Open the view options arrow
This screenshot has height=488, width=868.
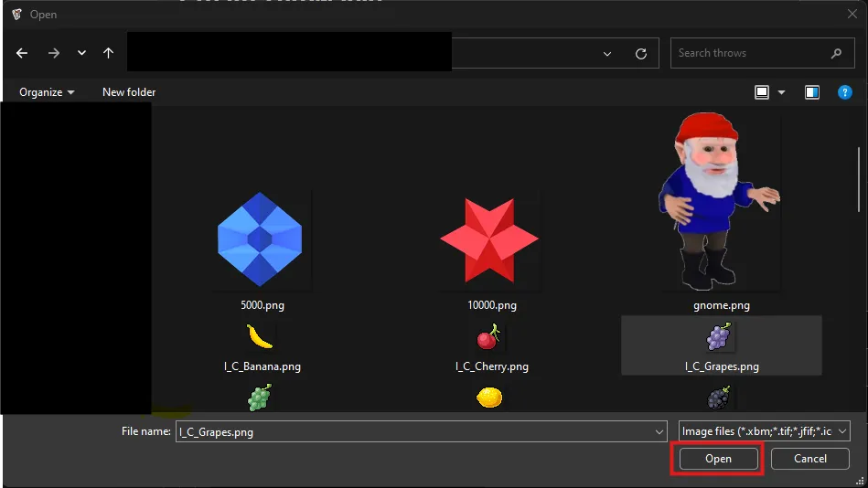pyautogui.click(x=782, y=92)
